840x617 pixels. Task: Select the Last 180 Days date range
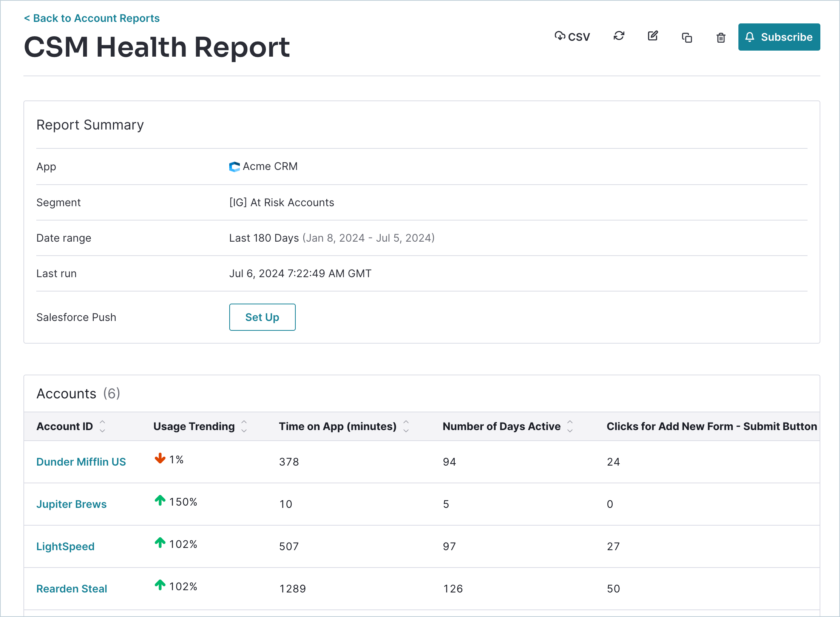point(332,238)
